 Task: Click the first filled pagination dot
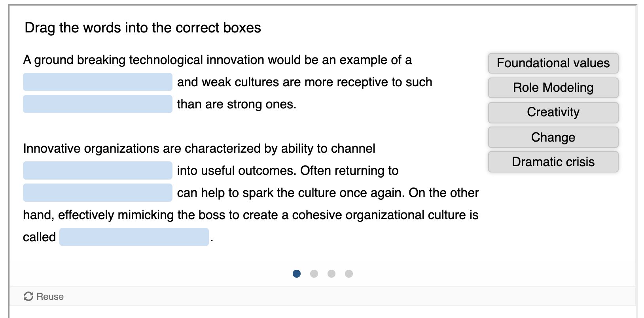coord(296,273)
